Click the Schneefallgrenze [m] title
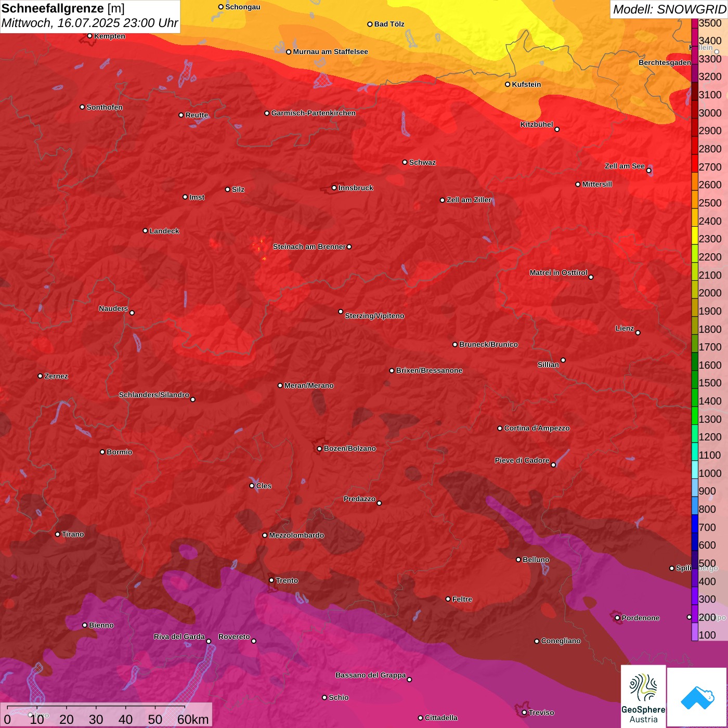The height and width of the screenshot is (728, 728). coord(63,8)
